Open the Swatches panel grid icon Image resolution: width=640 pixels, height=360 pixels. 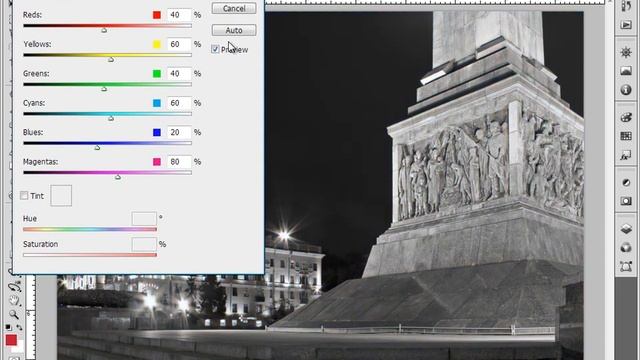tap(626, 136)
